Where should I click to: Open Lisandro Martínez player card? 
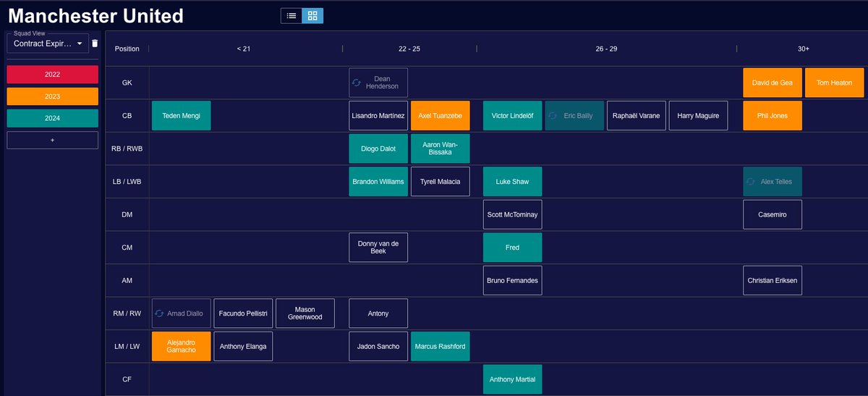pos(378,116)
